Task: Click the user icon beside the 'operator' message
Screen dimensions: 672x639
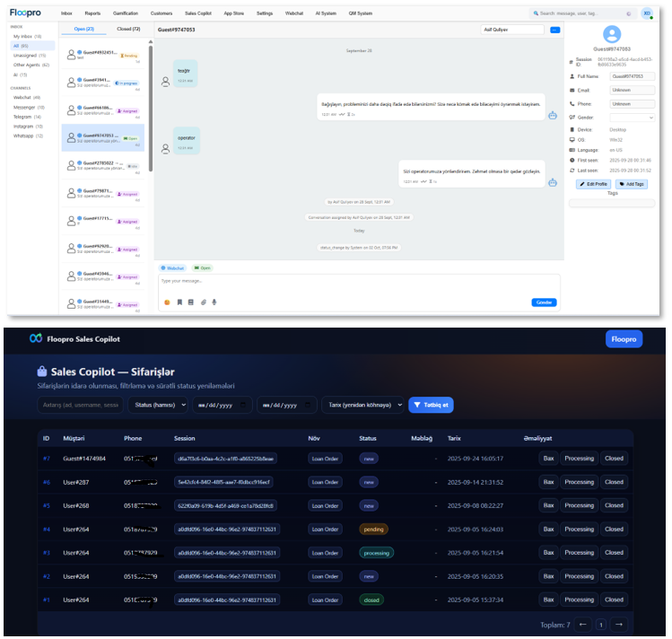Action: point(165,149)
